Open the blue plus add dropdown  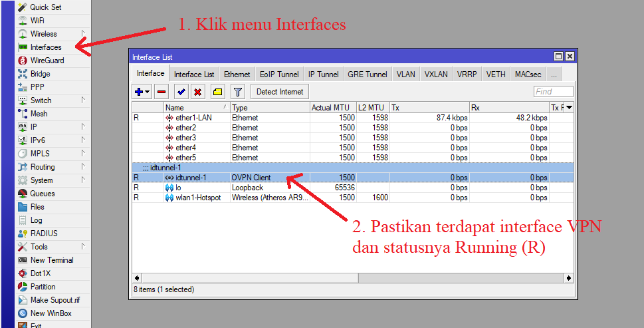pos(142,92)
